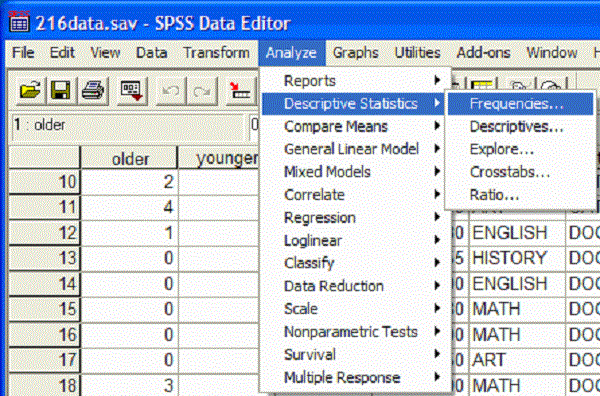Screen dimensions: 600x396
Task: Click the Save floppy disk icon
Action: pos(60,91)
